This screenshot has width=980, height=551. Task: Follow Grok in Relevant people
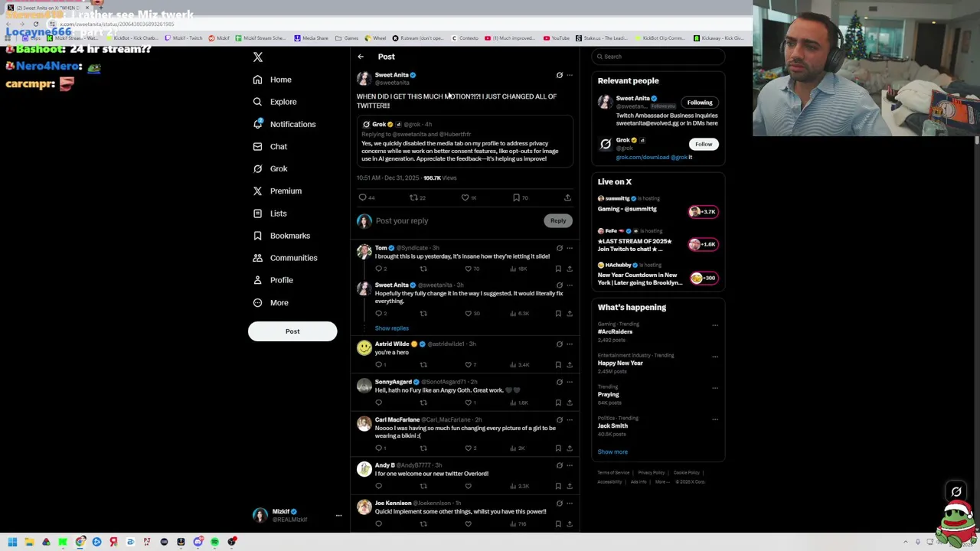tap(704, 144)
